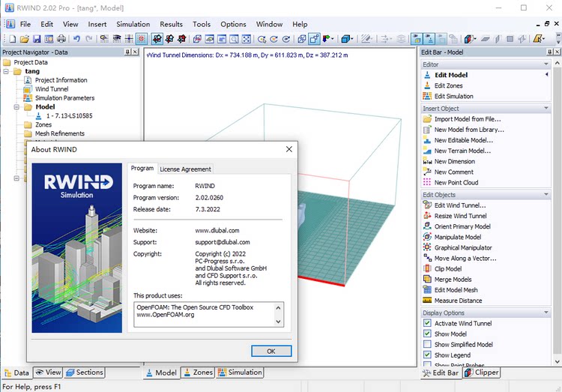The image size is (562, 392).
Task: Select Wind Tunnel in project tree
Action: point(52,89)
